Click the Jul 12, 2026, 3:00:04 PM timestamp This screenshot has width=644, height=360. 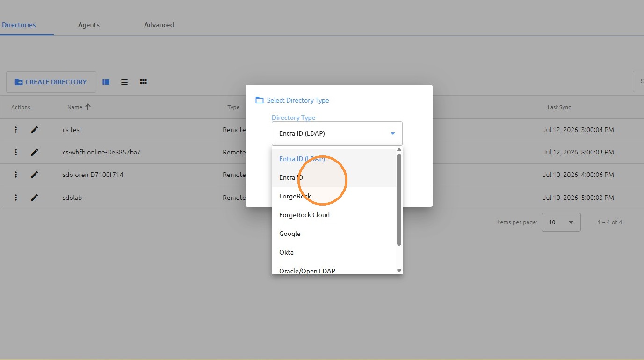(x=579, y=130)
